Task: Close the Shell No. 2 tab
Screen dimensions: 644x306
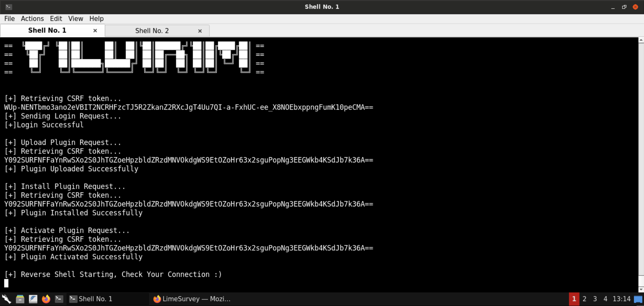Action: coord(200,31)
